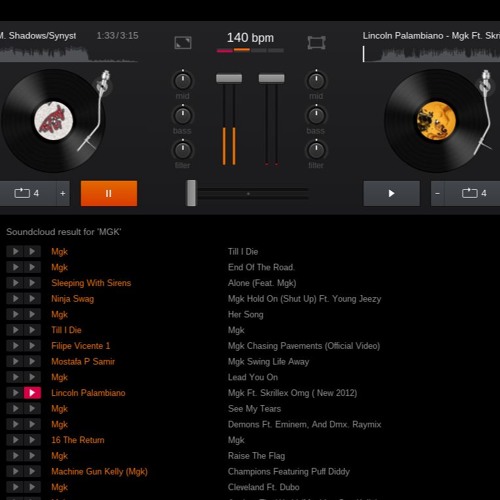Open the Sleeping With Sirens artist link
The height and width of the screenshot is (500, 500).
click(x=91, y=283)
